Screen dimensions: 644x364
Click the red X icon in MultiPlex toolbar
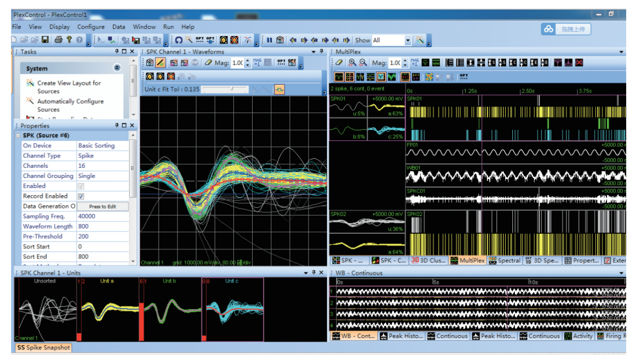(x=578, y=63)
